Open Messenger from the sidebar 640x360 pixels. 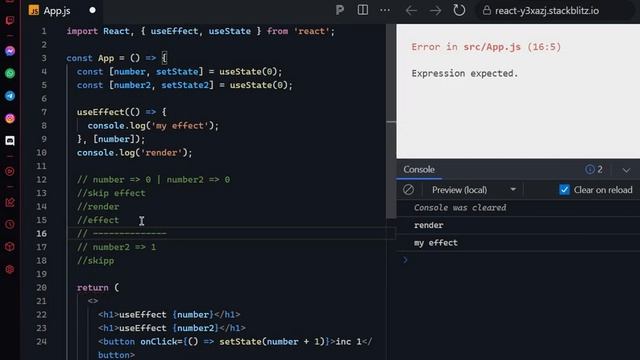10,51
